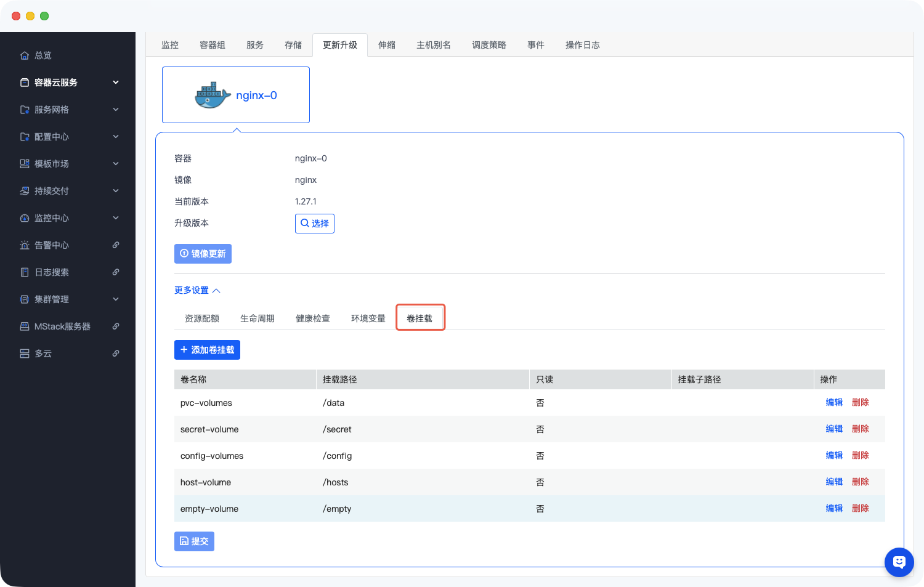Click the MStack服务器 sidebar icon

point(25,326)
